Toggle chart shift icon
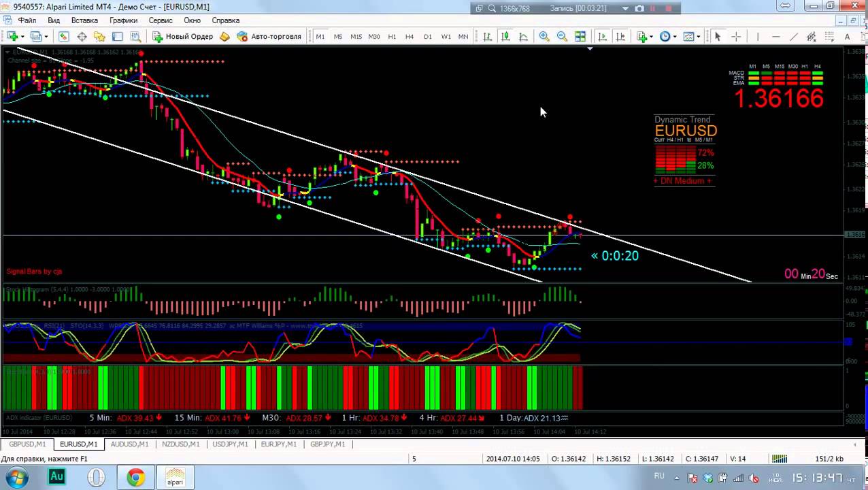The image size is (868, 490). 620,36
